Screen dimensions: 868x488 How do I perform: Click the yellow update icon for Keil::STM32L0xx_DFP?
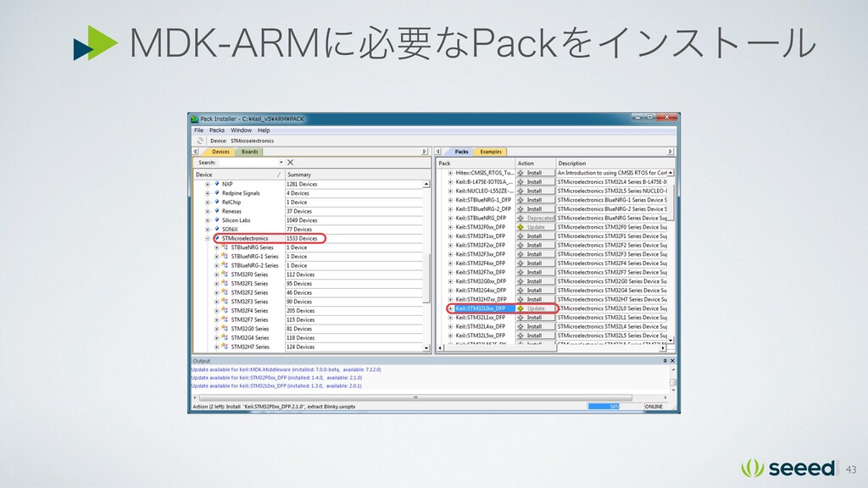pos(520,308)
